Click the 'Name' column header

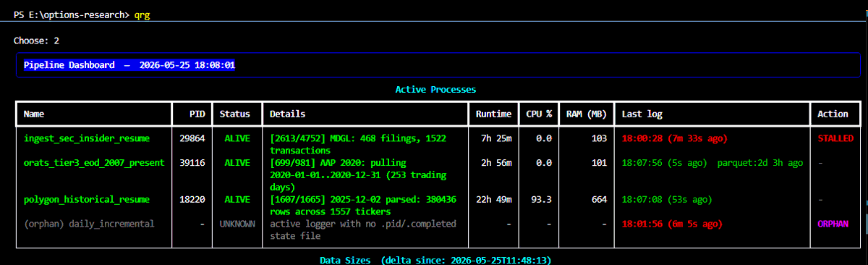coord(34,114)
